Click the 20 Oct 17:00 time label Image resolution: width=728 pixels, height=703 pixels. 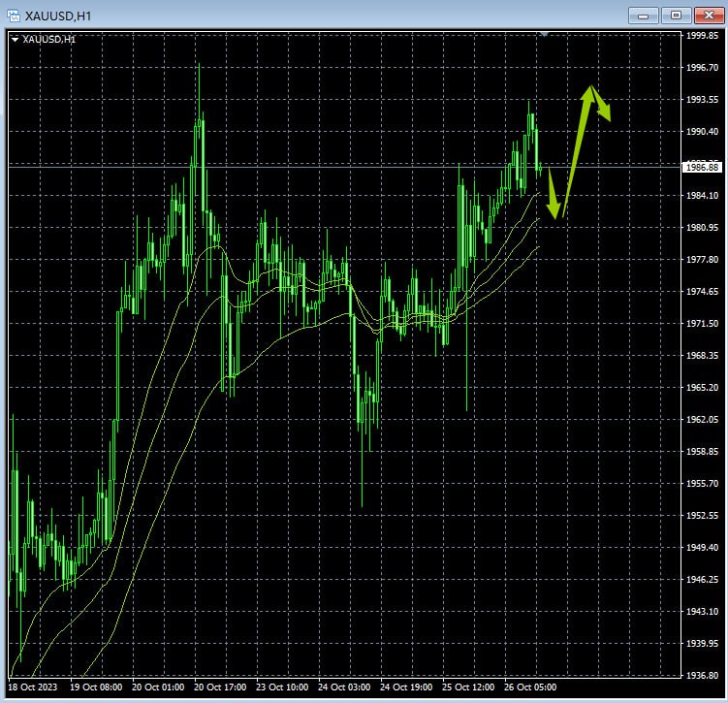[218, 687]
